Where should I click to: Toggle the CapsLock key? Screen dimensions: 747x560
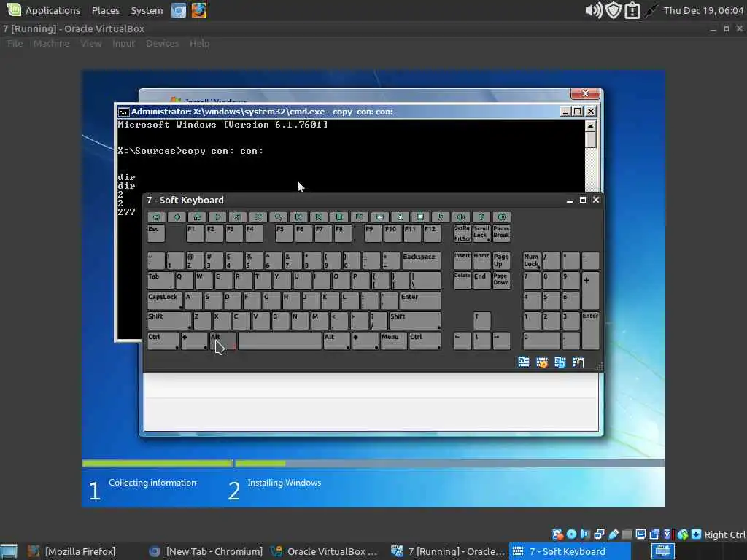pyautogui.click(x=164, y=300)
